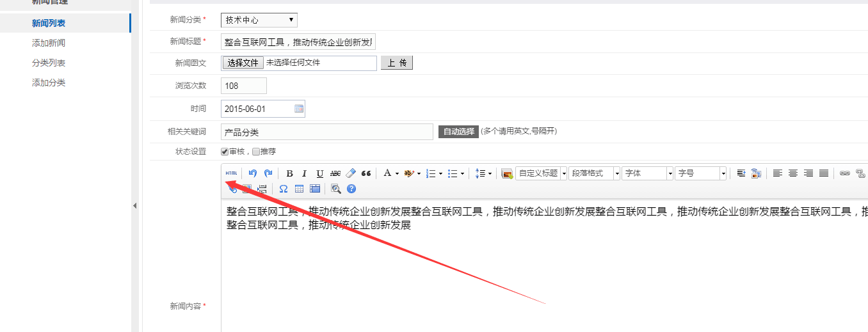Insert a hyperlink using the link icon
868x332 pixels.
click(x=844, y=173)
